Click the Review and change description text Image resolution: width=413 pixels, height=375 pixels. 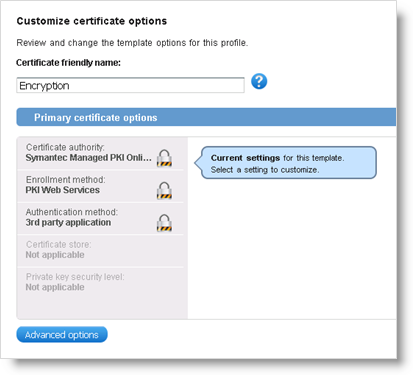click(x=132, y=43)
